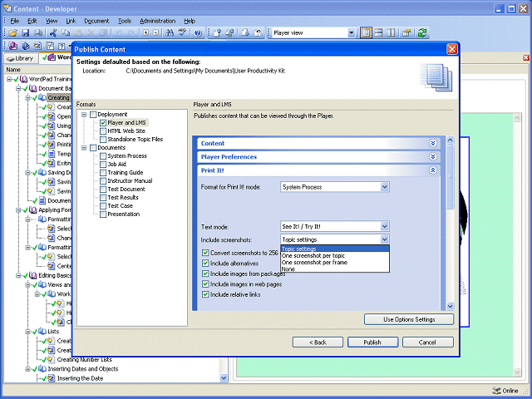532x399 pixels.
Task: Click the Save All toolbar icon
Action: (38, 33)
